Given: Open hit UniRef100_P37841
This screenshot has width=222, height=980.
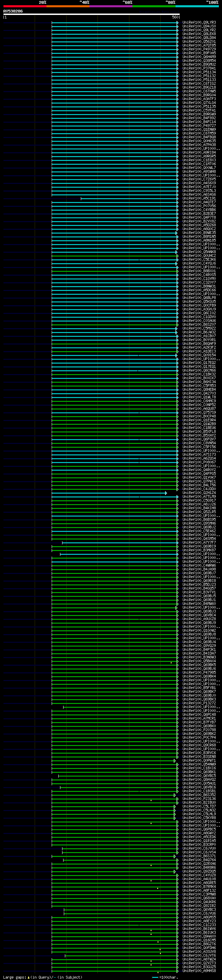Looking at the screenshot, I should (199, 68).
